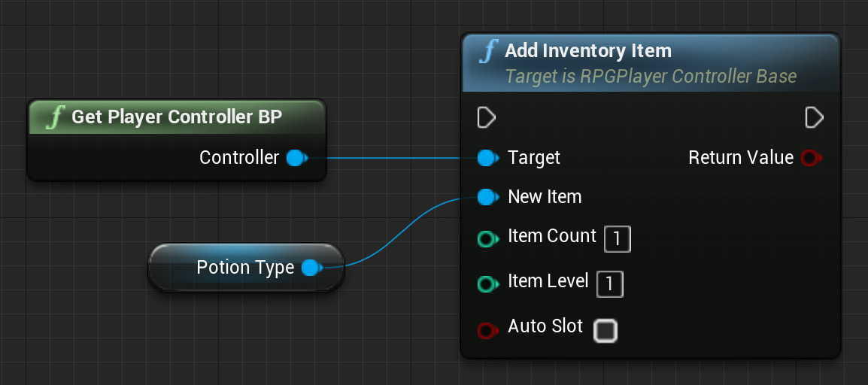The image size is (868, 385).
Task: Click the Auto Slot boolean pin
Action: tap(487, 330)
